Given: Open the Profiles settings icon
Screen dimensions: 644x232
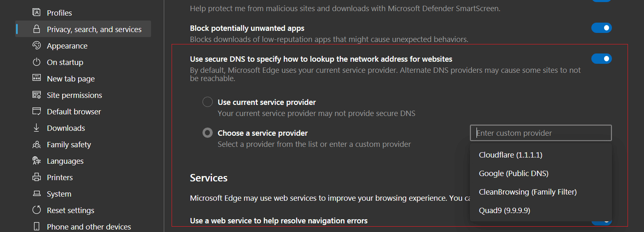Looking at the screenshot, I should coord(37,13).
